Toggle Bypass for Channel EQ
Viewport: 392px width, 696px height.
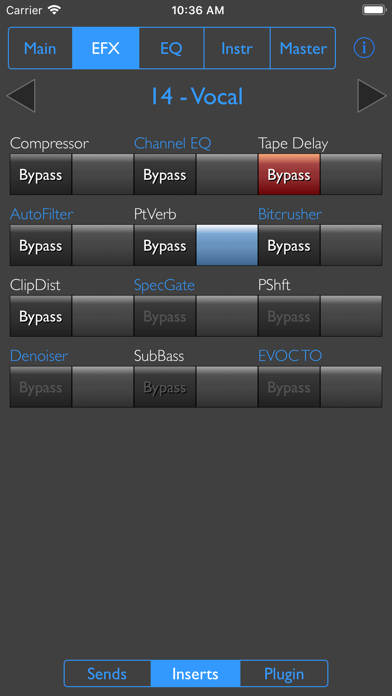(165, 174)
